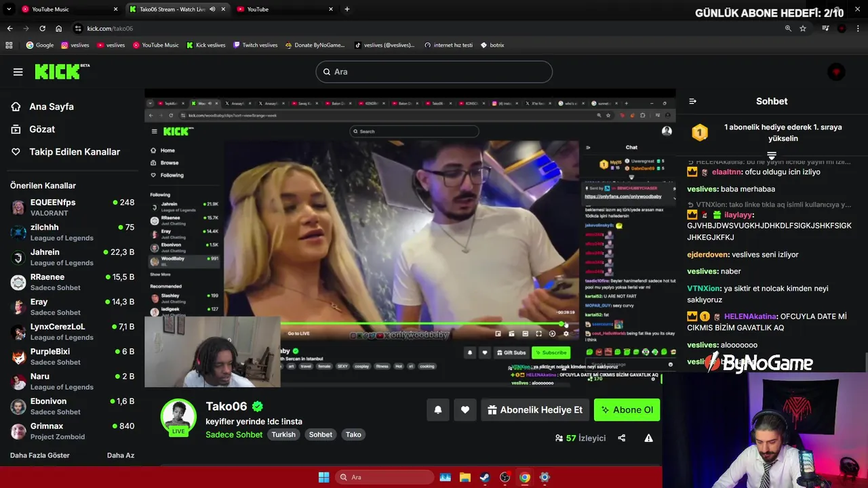
Task: Toggle follow heart for Tako06
Action: pyautogui.click(x=465, y=409)
